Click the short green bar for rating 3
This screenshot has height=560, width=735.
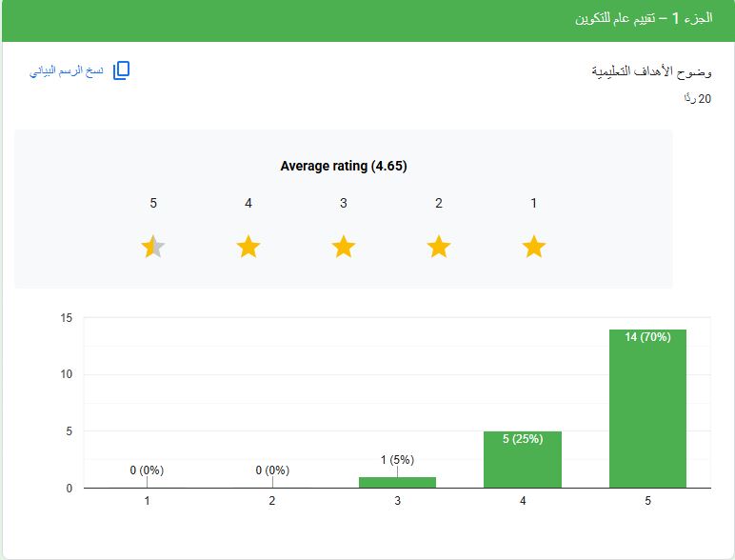coord(397,482)
